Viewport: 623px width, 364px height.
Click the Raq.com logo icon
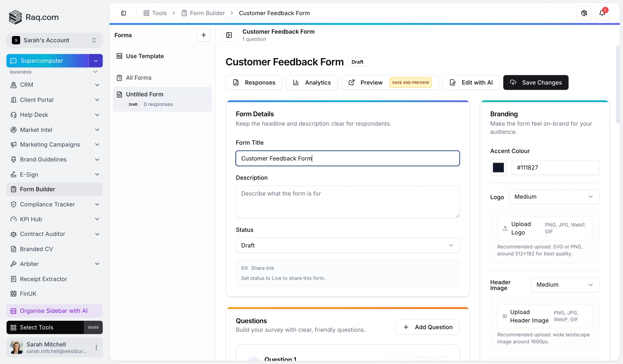click(15, 17)
